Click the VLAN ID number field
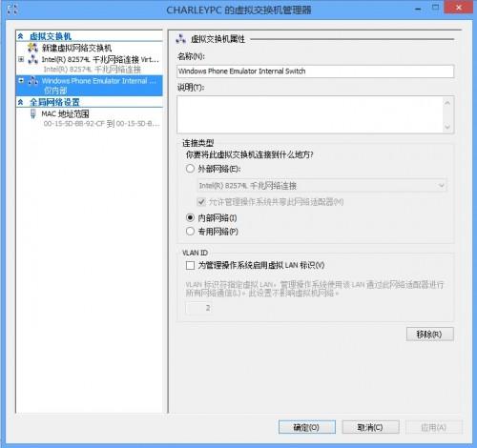This screenshot has height=448, width=477. pyautogui.click(x=198, y=308)
